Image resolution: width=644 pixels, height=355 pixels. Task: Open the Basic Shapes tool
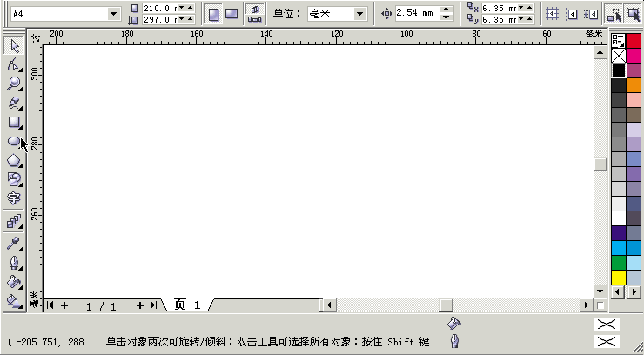14,179
